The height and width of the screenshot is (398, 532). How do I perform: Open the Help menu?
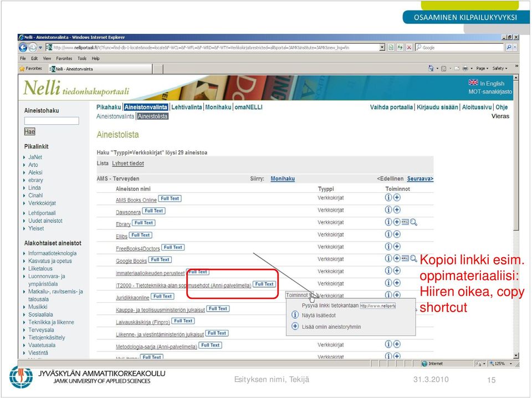[x=96, y=58]
